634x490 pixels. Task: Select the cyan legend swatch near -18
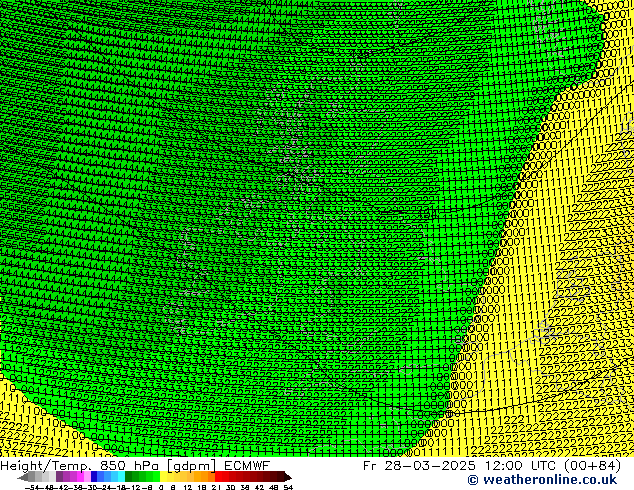121,477
